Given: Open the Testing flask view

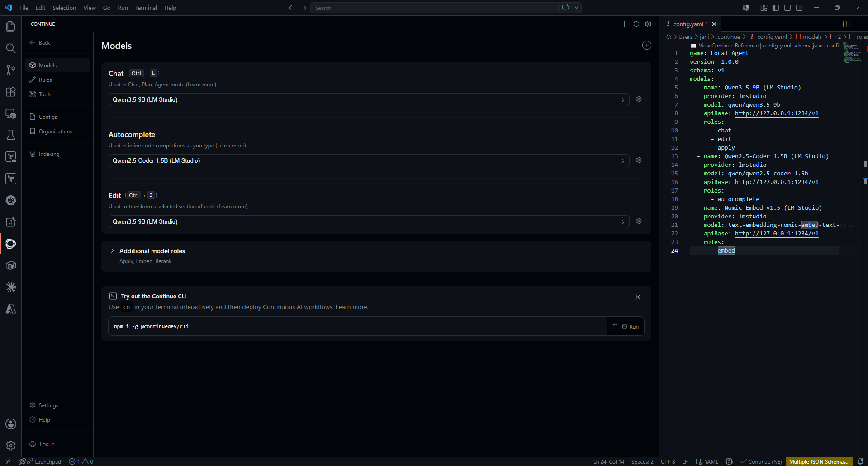Looking at the screenshot, I should coord(10,135).
